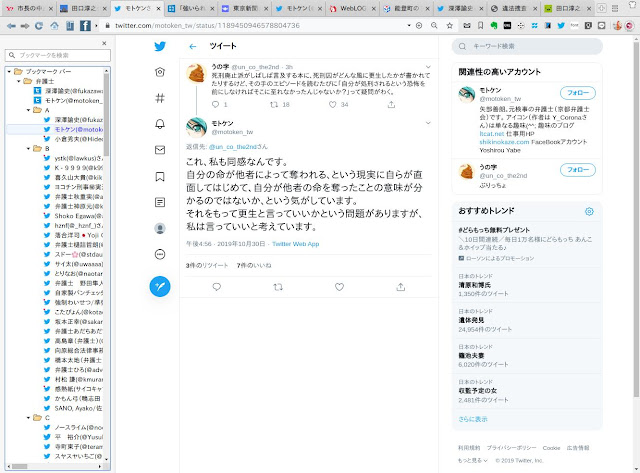Click the browser forward arrow
This screenshot has height=473, width=640.
25,26
